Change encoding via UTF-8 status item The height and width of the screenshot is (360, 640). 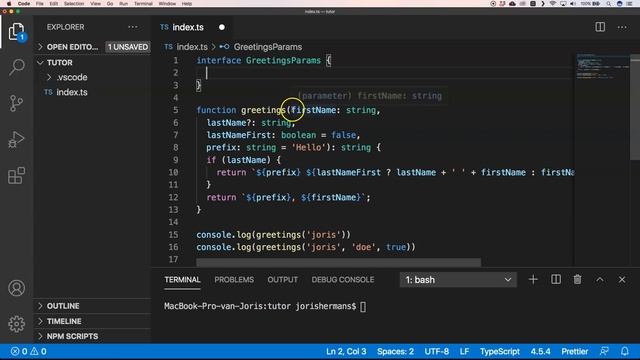click(x=436, y=351)
